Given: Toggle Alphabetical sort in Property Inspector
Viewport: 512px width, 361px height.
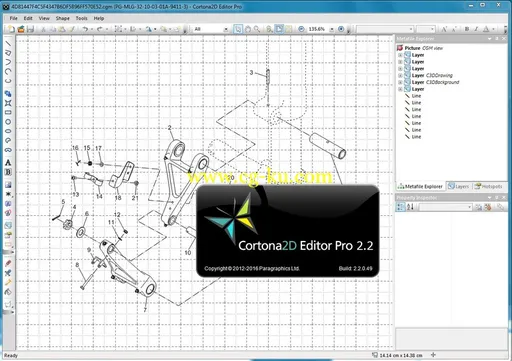Looking at the screenshot, I should point(410,207).
